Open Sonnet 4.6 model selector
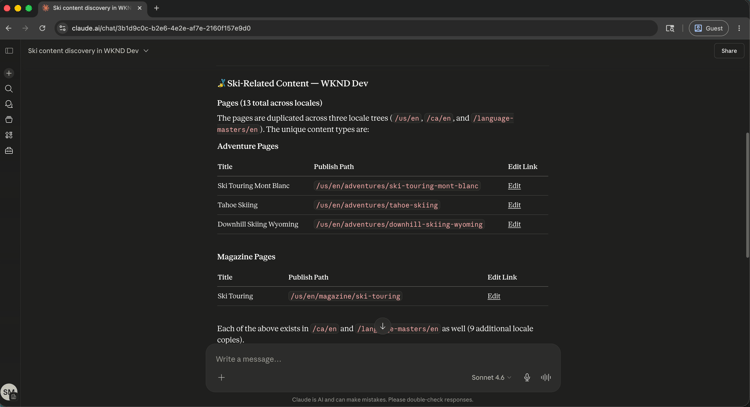 click(491, 377)
